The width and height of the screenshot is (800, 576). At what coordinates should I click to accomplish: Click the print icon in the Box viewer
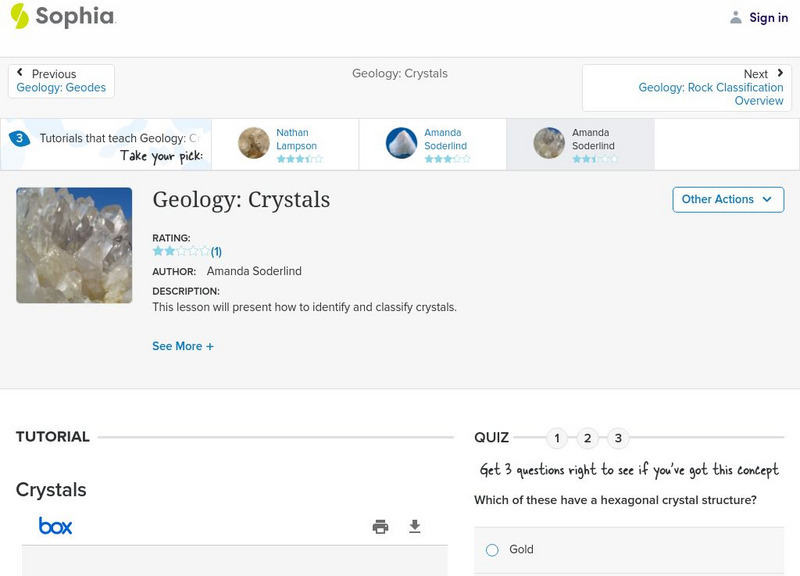pos(380,527)
